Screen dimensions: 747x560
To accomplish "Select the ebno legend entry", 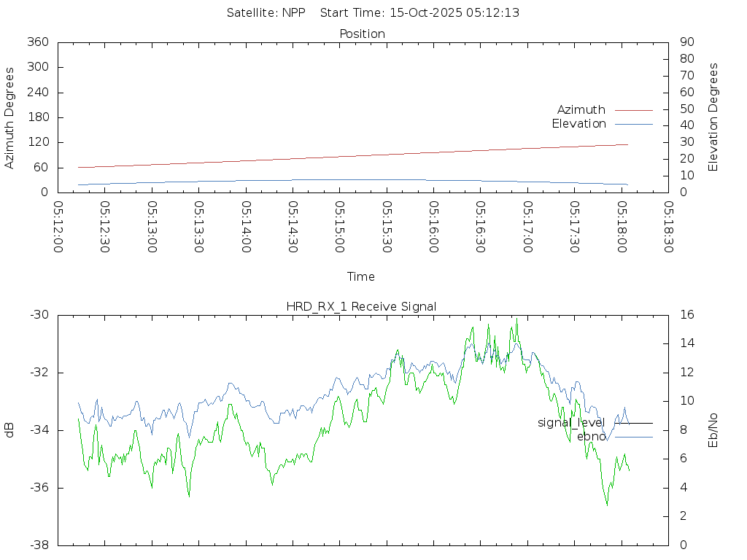I will coord(591,437).
